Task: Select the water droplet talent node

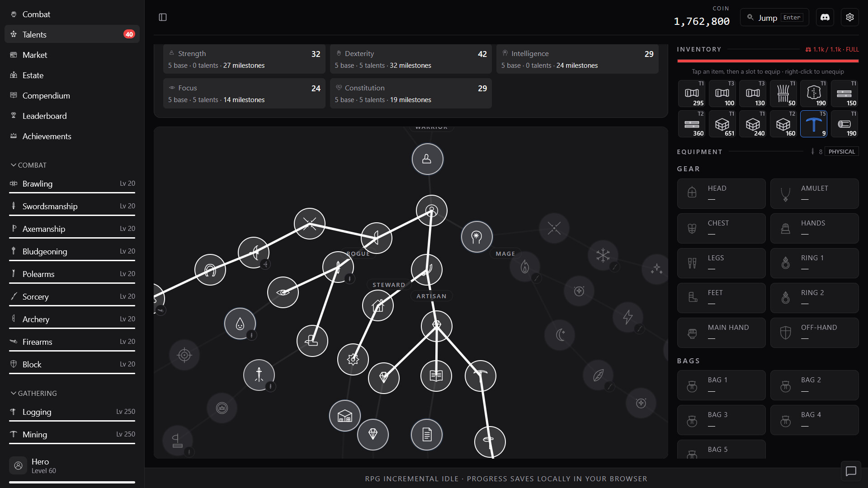Action: click(240, 324)
